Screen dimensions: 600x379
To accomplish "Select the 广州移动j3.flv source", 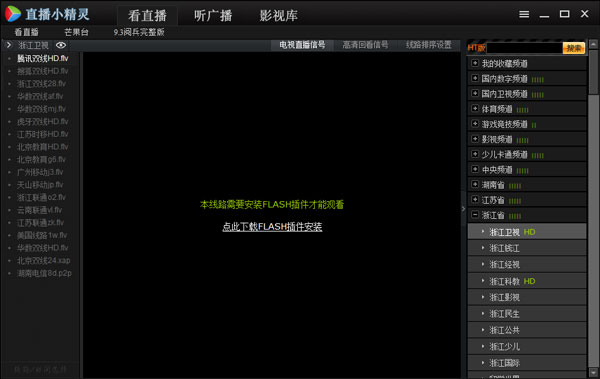I will tap(40, 172).
